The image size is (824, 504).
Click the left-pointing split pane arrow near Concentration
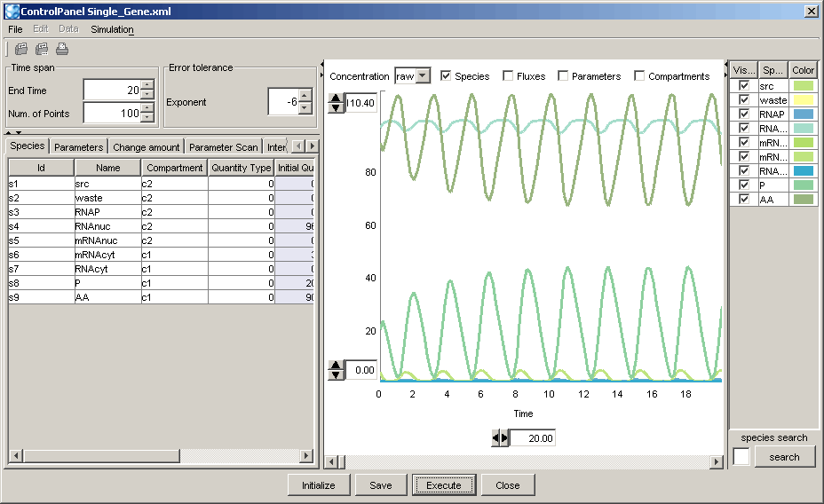(321, 65)
